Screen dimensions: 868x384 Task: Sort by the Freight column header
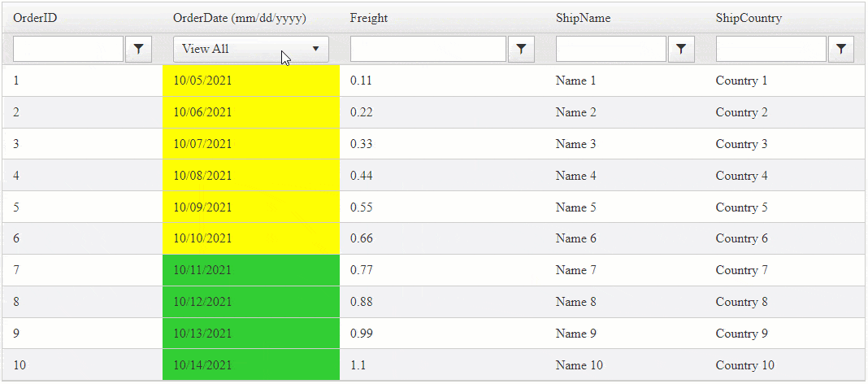369,18
